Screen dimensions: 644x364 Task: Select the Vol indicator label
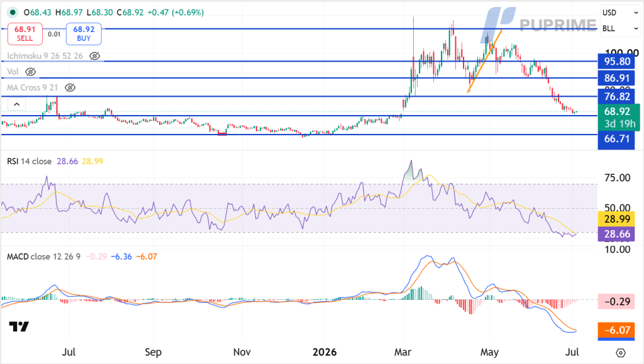13,72
